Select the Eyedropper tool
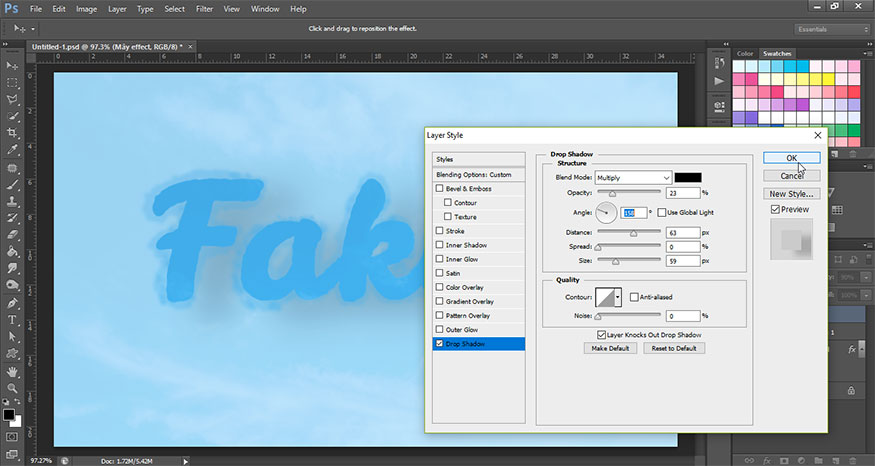The width and height of the screenshot is (875, 466). (x=12, y=150)
